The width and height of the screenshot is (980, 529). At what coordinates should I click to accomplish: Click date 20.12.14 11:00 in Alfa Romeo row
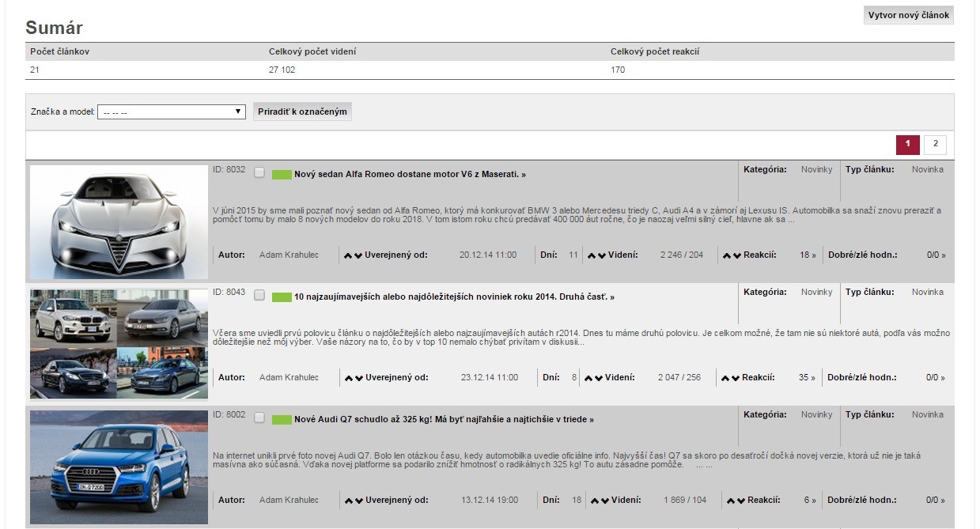488,255
